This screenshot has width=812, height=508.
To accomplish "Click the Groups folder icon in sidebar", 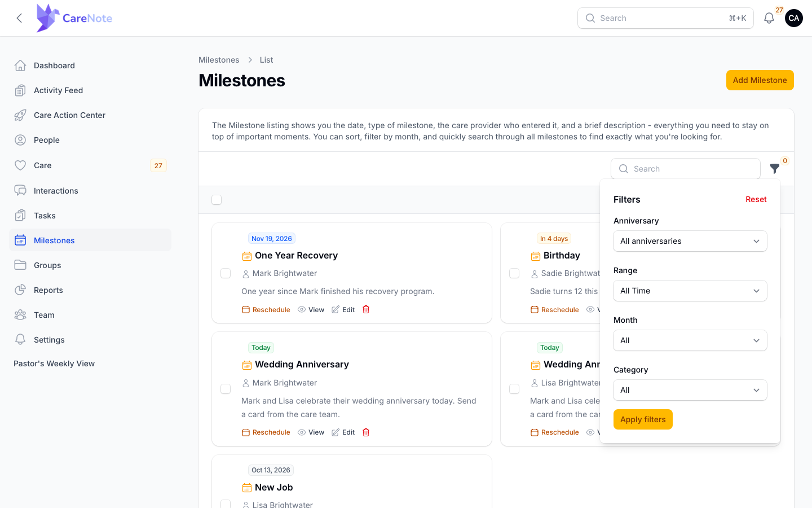I will pyautogui.click(x=20, y=265).
